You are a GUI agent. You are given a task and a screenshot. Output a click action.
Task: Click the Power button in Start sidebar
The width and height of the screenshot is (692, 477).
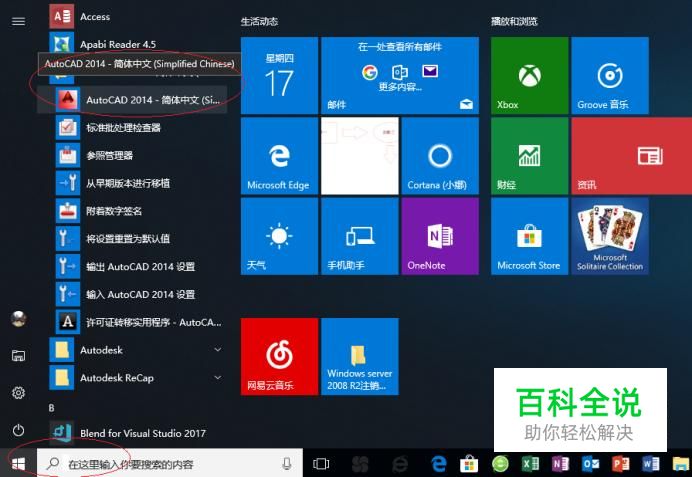click(18, 430)
